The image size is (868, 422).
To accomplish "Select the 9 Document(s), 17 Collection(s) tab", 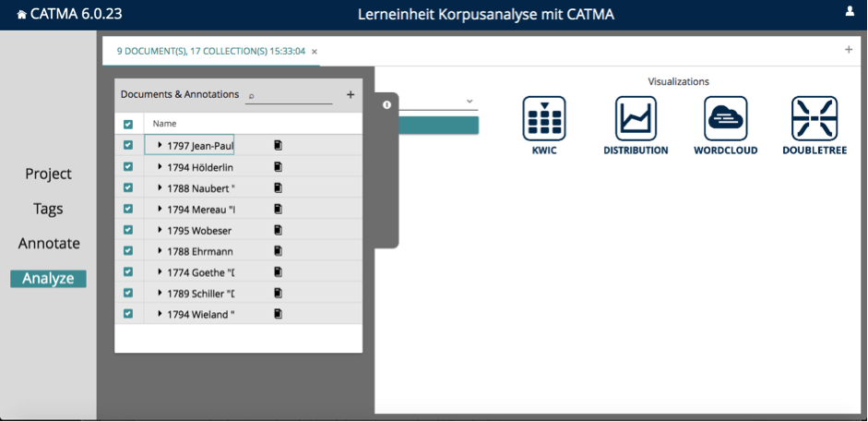I will pyautogui.click(x=211, y=51).
